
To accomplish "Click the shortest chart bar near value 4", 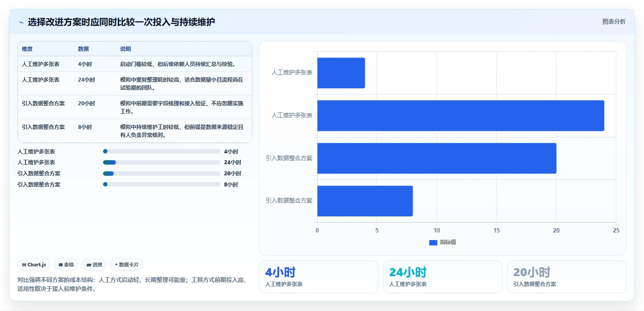I will click(341, 73).
